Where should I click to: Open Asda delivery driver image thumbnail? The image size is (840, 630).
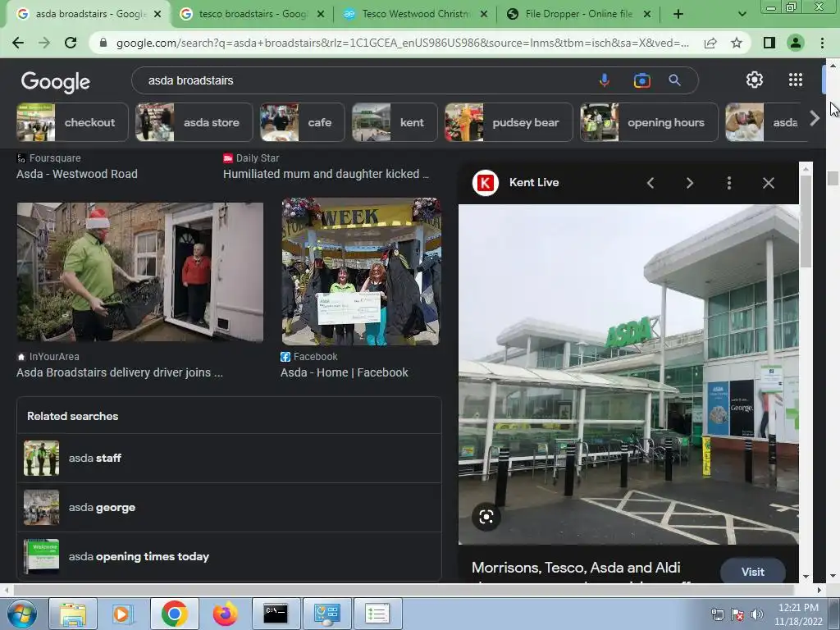tap(139, 272)
